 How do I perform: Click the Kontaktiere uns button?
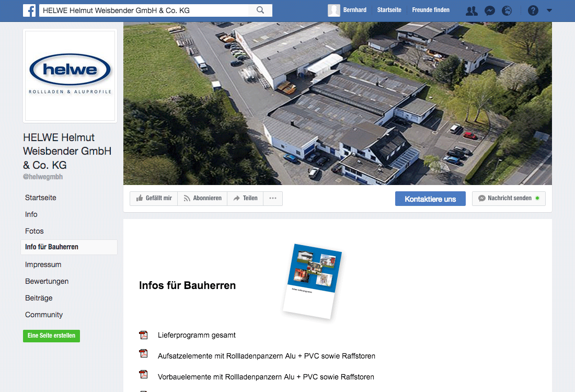[430, 199]
